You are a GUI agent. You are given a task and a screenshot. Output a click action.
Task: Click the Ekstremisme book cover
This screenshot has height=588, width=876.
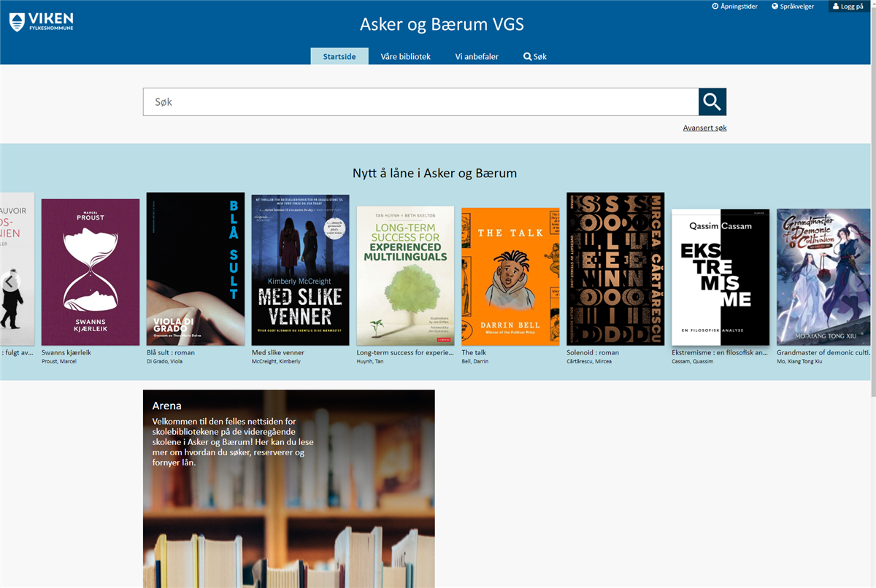[x=721, y=276]
